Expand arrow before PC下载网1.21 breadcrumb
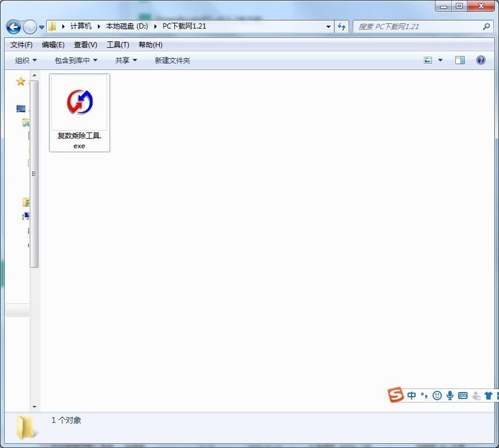This screenshot has width=499, height=448. [x=156, y=26]
